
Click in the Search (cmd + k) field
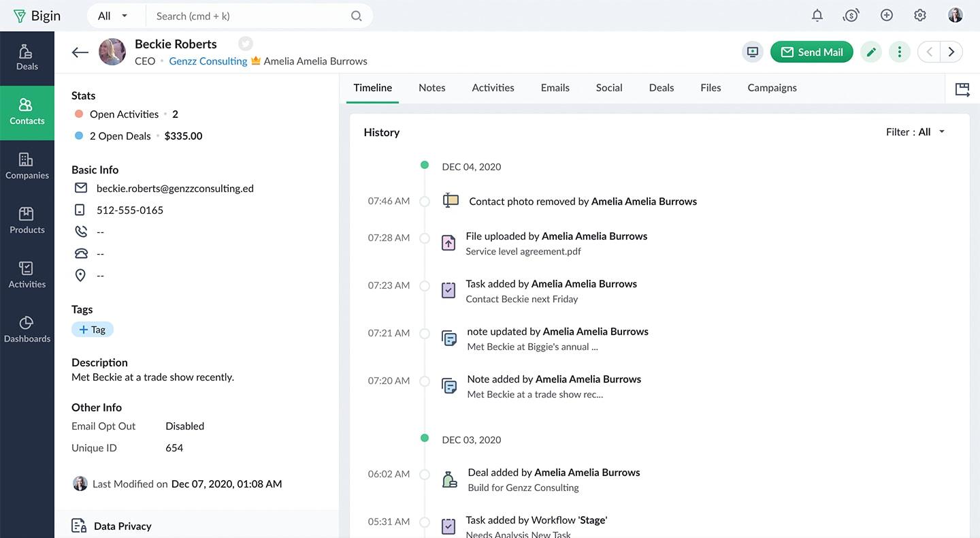click(249, 16)
